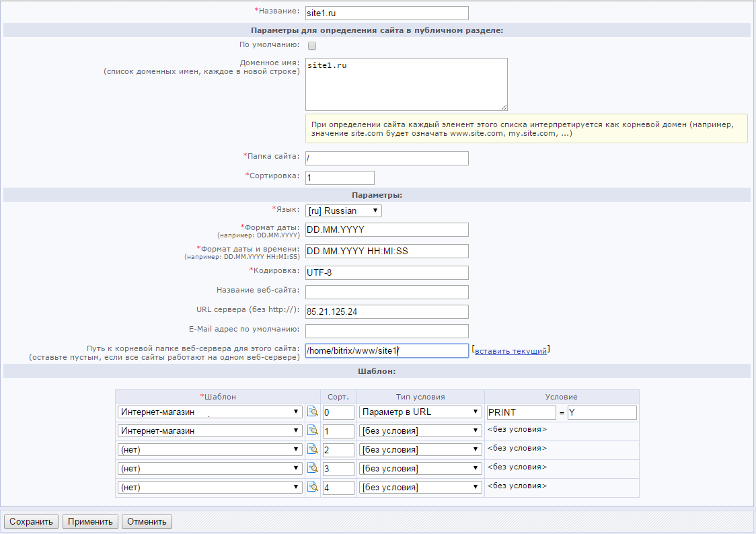Expand first 'Интернет-магазин' template dropdown

(x=210, y=412)
